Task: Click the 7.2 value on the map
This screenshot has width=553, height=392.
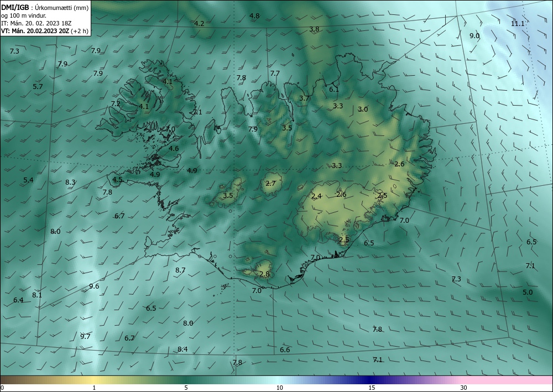Action: point(116,103)
